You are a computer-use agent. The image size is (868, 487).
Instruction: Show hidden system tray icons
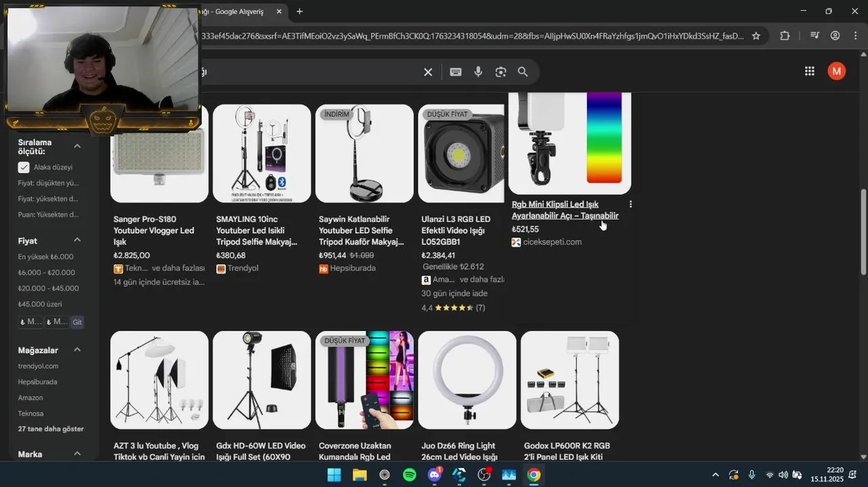click(715, 475)
